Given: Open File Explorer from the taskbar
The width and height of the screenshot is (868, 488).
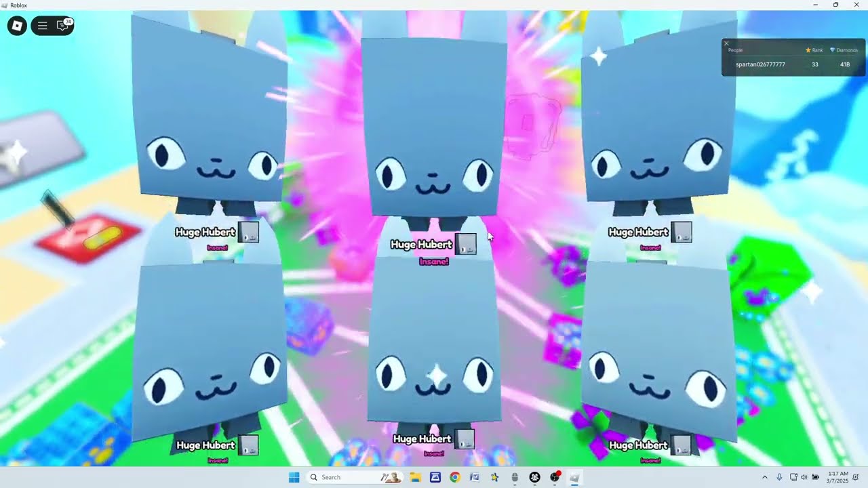Looking at the screenshot, I should point(416,477).
